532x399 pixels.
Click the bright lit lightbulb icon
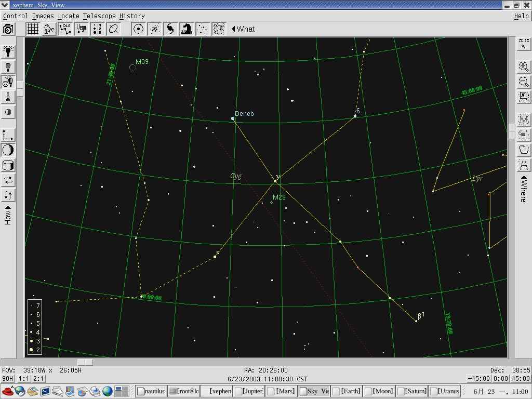[8, 51]
